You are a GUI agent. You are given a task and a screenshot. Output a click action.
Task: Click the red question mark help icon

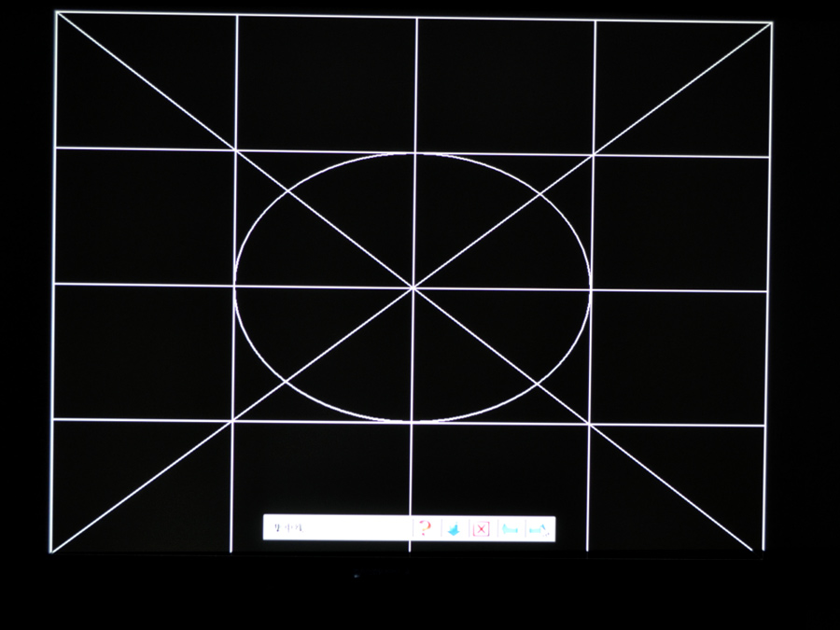426,528
